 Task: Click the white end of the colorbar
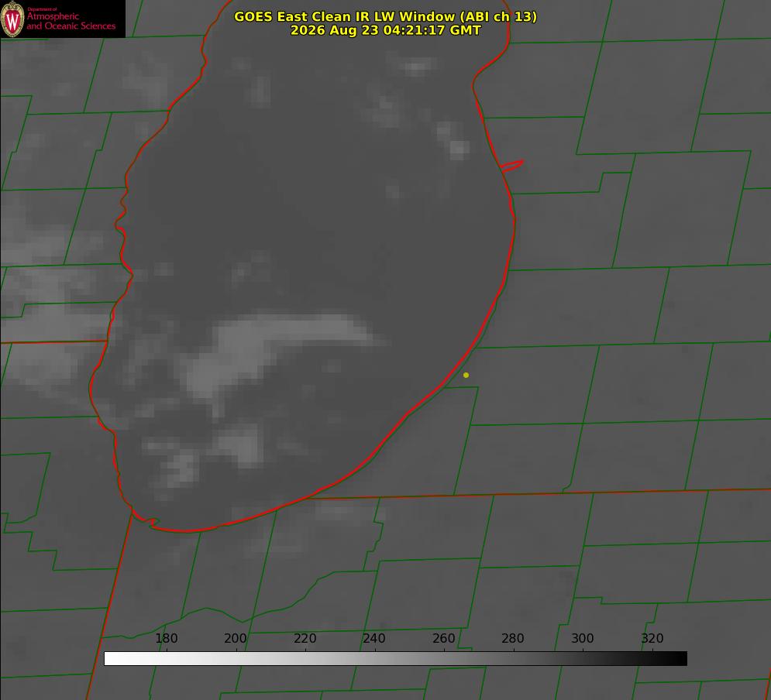(x=118, y=659)
